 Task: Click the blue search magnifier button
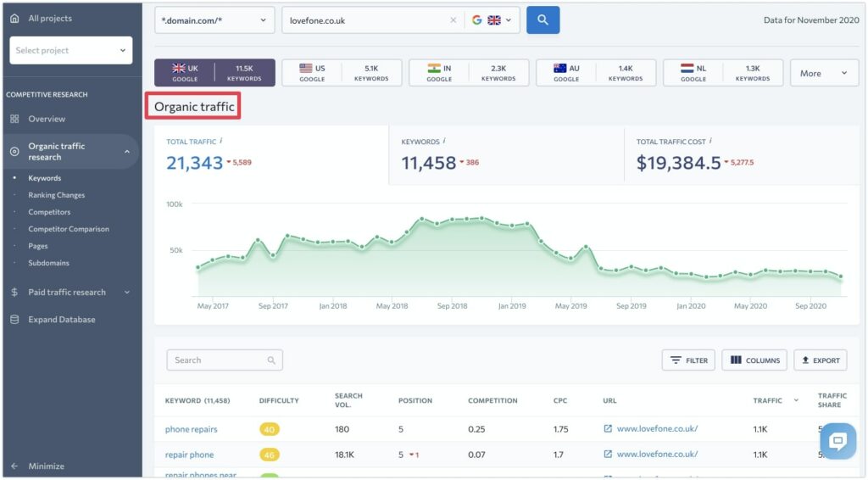pos(542,20)
